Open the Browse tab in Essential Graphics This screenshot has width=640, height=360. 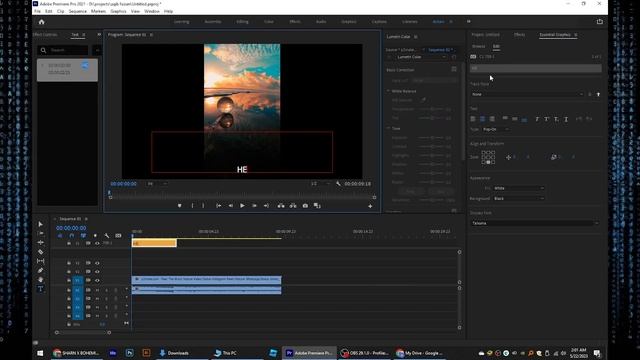click(478, 46)
